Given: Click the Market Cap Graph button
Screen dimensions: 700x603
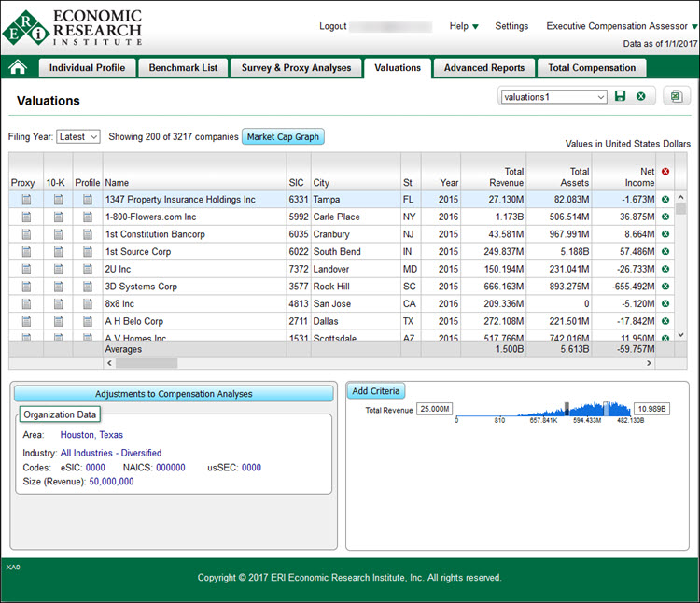Looking at the screenshot, I should coord(283,137).
